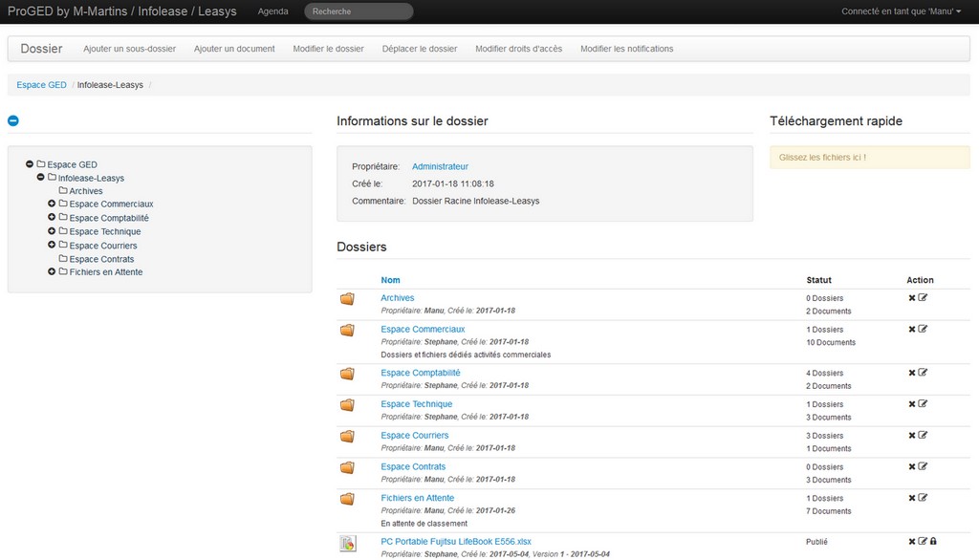Expand Fichiers en Attente in the folder tree

[x=53, y=271]
